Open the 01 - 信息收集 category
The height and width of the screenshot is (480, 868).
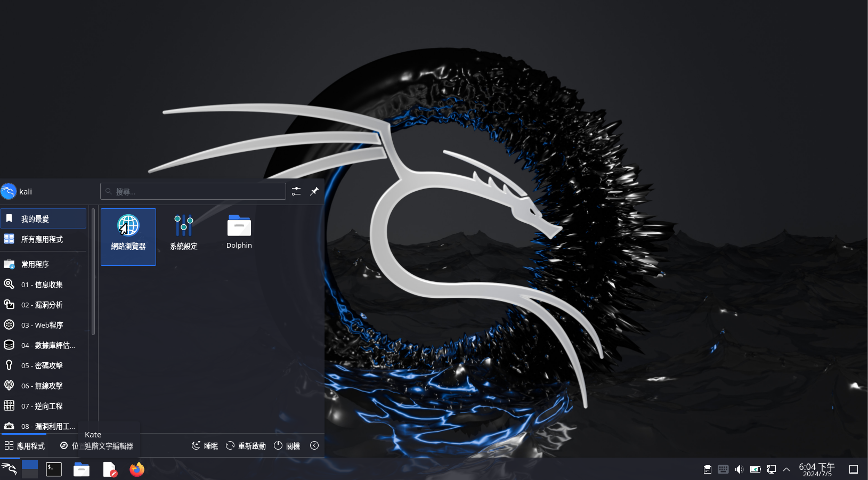[43, 284]
